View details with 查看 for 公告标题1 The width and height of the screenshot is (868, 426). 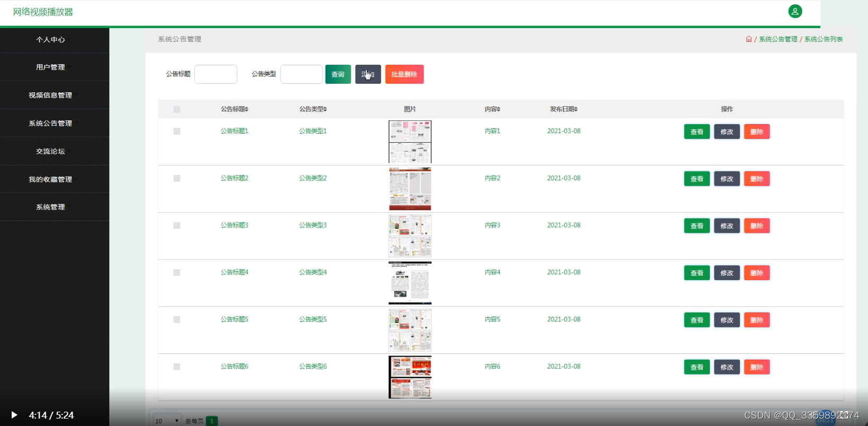point(697,132)
